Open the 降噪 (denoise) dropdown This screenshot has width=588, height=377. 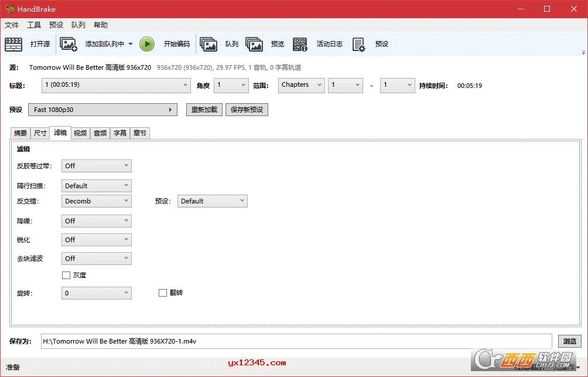pyautogui.click(x=96, y=220)
